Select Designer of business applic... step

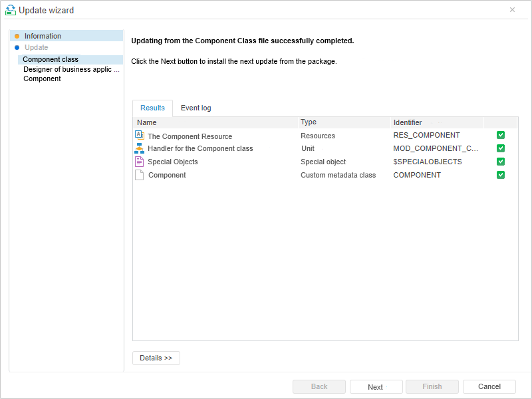[x=72, y=69]
